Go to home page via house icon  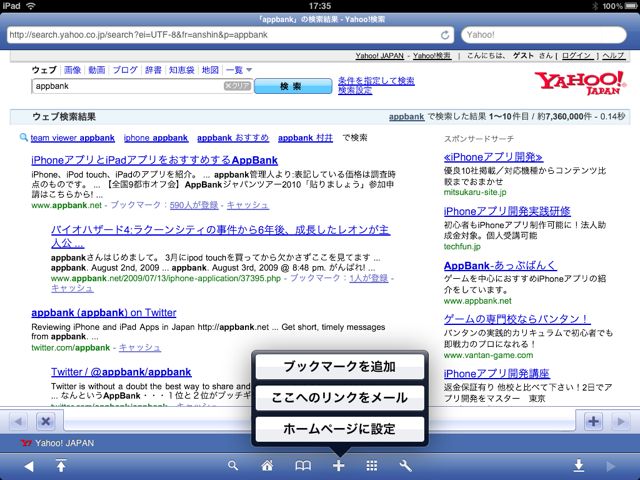point(267,466)
